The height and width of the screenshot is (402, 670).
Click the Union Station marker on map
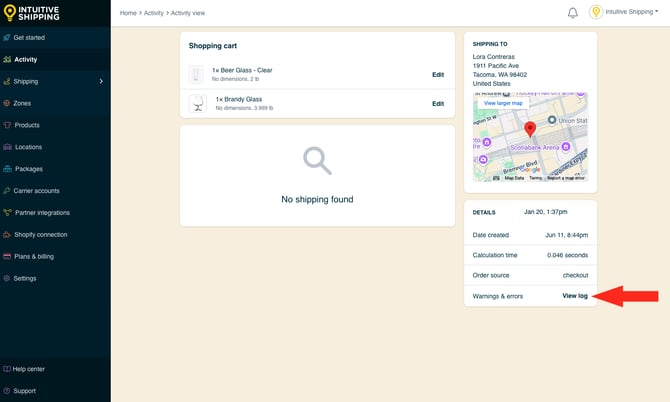coord(552,120)
